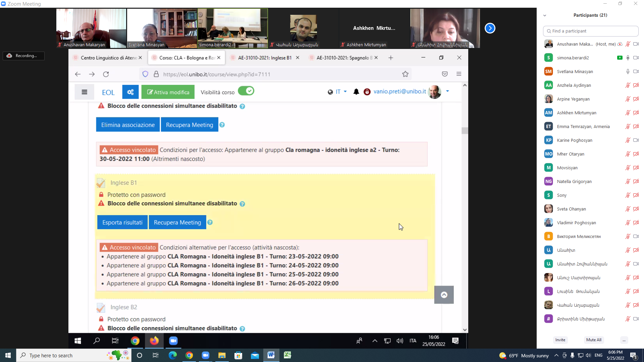Screen dimensions: 644x362
Task: Open the EOL hamburger menu icon
Action: click(x=84, y=92)
